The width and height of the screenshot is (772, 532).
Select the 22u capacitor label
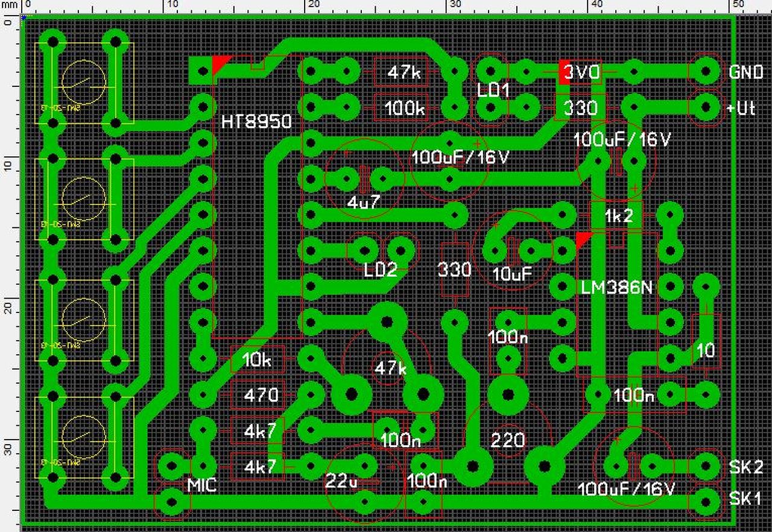[x=341, y=481]
